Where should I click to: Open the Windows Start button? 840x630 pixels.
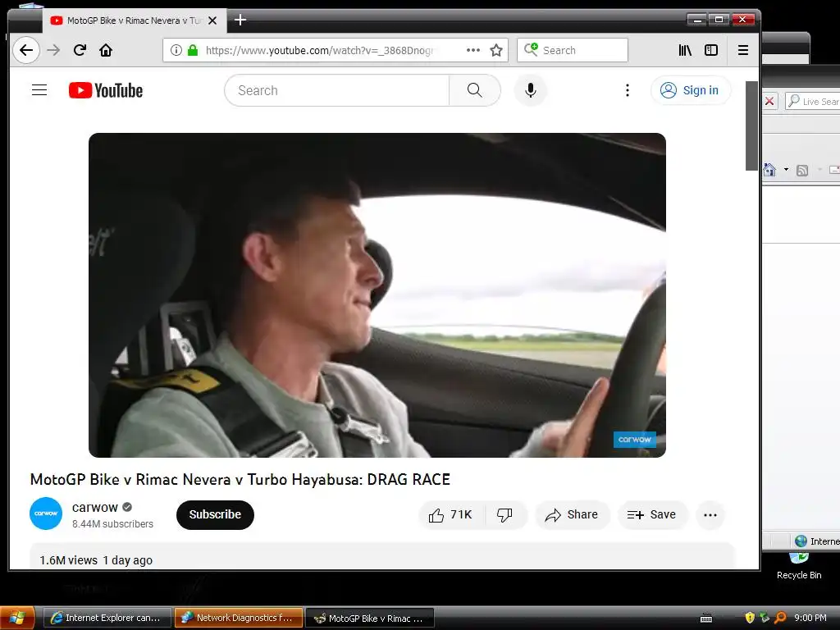(18, 618)
